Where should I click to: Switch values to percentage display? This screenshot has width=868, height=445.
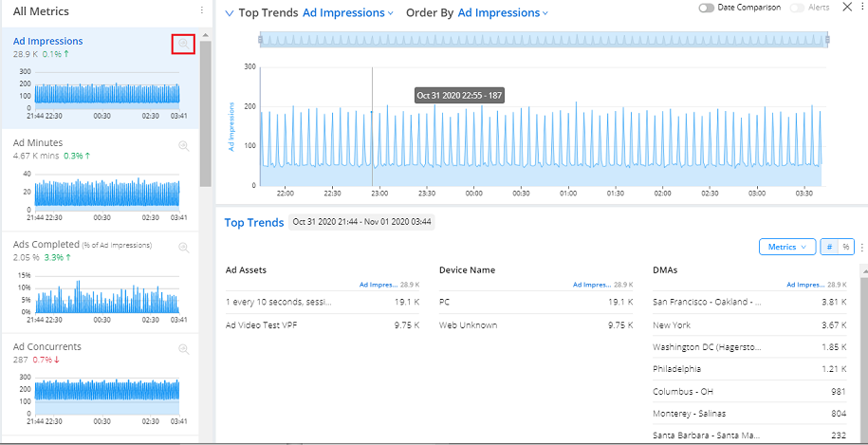(x=845, y=247)
